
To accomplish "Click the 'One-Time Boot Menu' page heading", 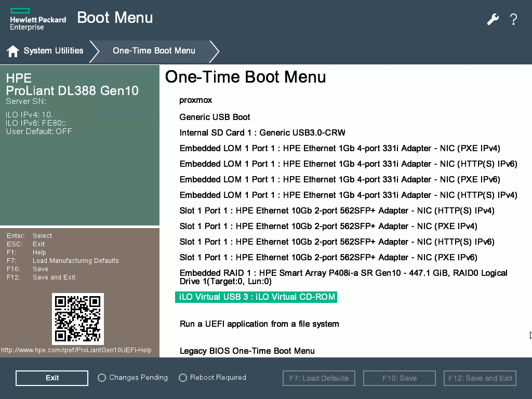I will click(246, 77).
